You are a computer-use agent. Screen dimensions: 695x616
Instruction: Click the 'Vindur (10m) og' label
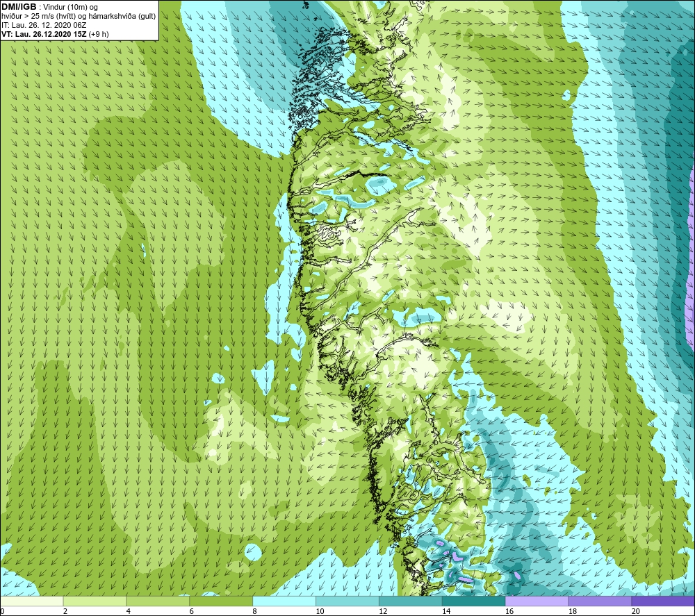[70, 8]
